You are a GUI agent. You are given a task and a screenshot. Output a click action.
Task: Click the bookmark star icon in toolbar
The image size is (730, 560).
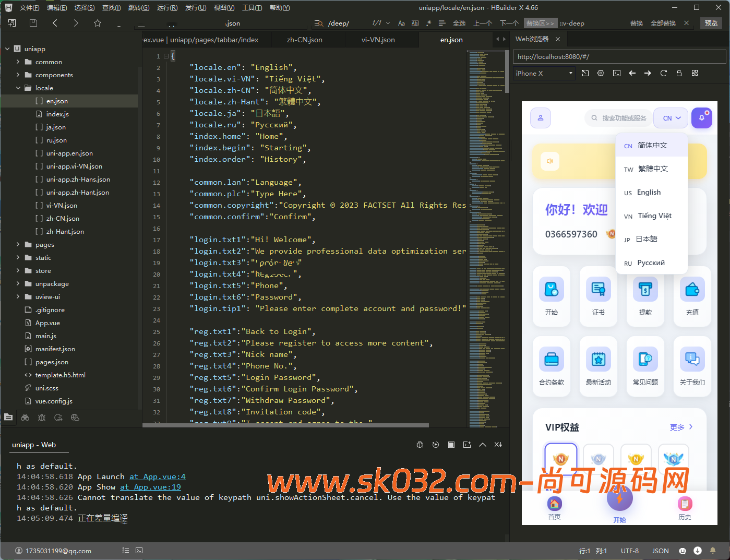(97, 23)
